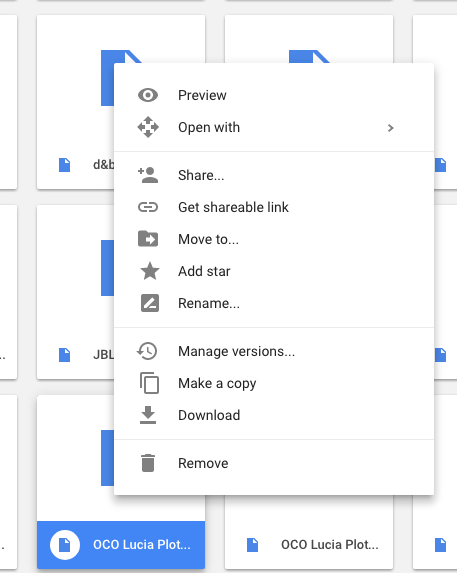
Task: Click the Download arrow icon
Action: 148,415
